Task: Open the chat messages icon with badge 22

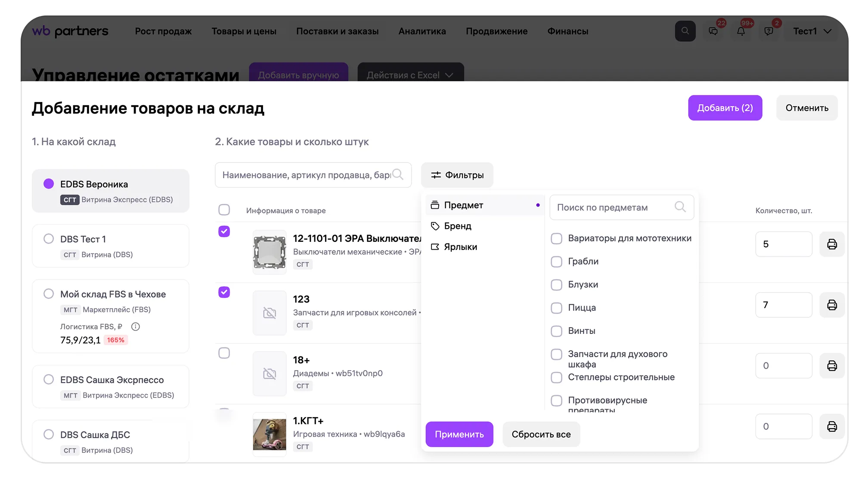Action: 713,31
